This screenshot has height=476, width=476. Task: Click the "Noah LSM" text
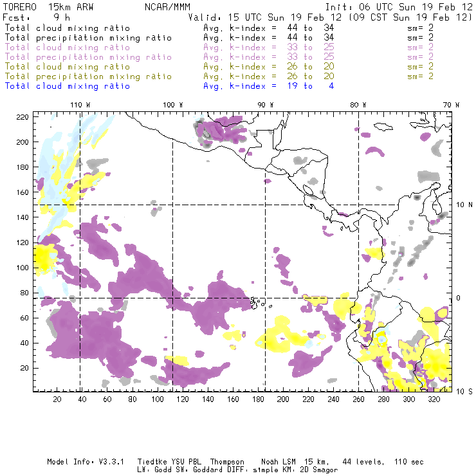pyautogui.click(x=279, y=462)
